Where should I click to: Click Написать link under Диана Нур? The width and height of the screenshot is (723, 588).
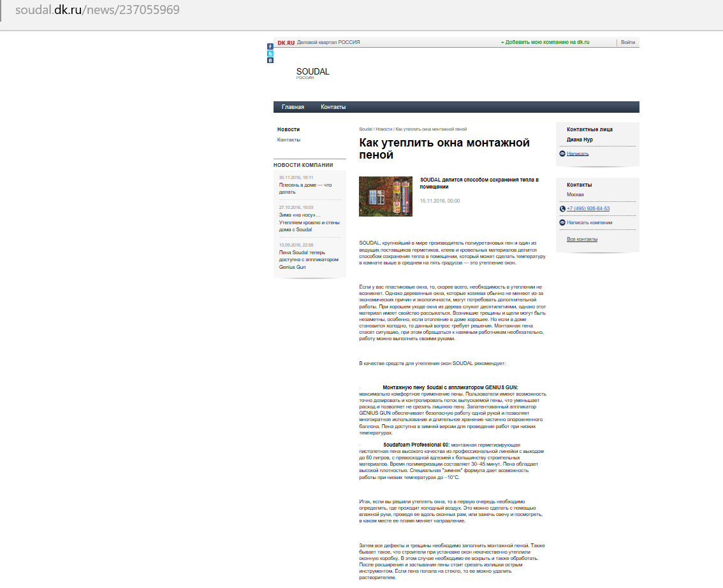pyautogui.click(x=578, y=154)
